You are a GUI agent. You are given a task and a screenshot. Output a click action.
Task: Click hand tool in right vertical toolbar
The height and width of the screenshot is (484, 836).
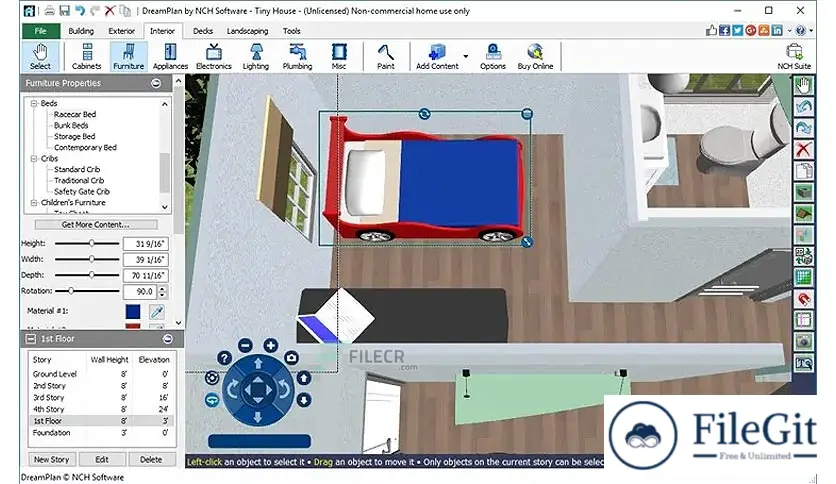coord(803,85)
